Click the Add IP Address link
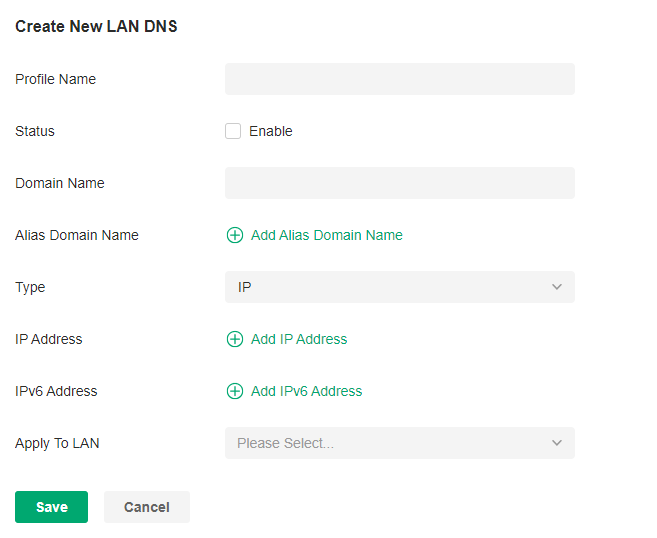Viewport: 657px width, 538px height. 299,339
